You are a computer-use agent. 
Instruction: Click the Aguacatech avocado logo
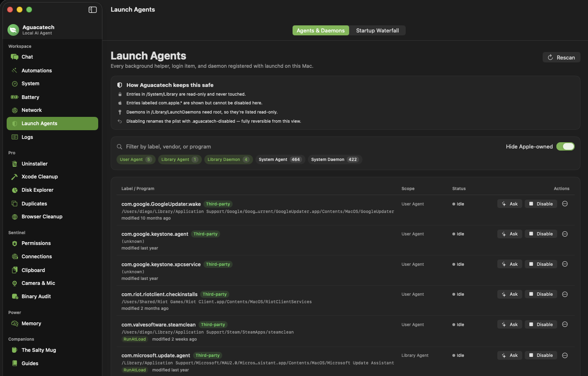click(13, 30)
